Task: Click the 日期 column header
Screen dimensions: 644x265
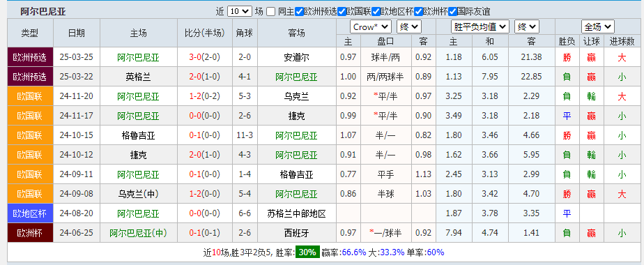Action: coord(77,33)
